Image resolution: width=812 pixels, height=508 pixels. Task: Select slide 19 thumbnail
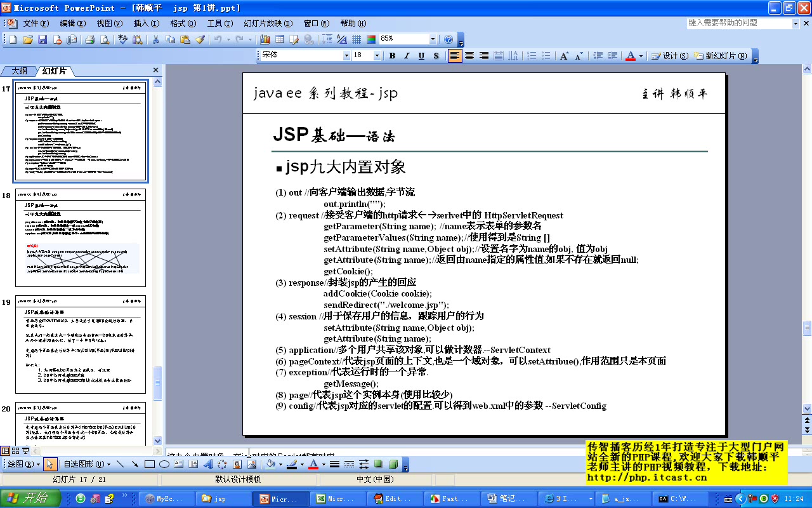81,344
